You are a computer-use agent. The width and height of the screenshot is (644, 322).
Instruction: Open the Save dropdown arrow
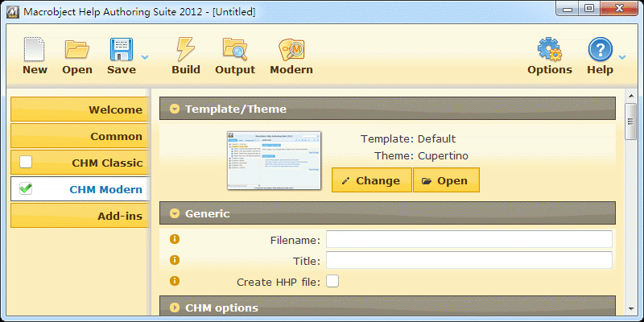pos(145,57)
